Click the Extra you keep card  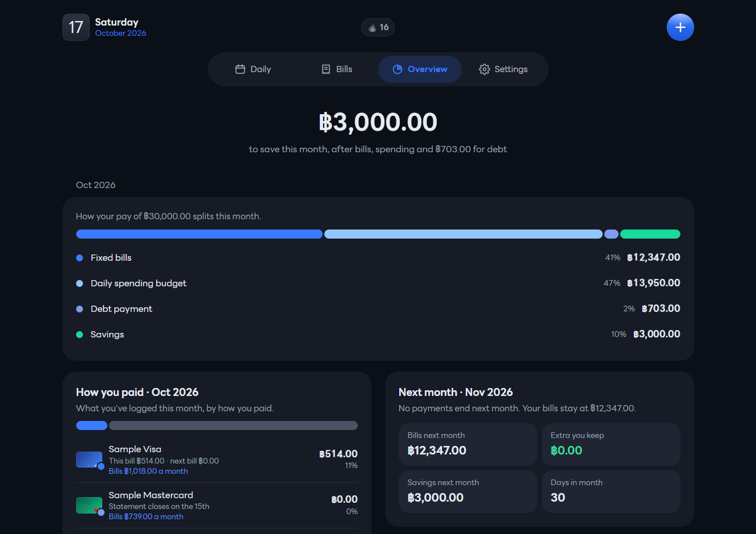(611, 444)
